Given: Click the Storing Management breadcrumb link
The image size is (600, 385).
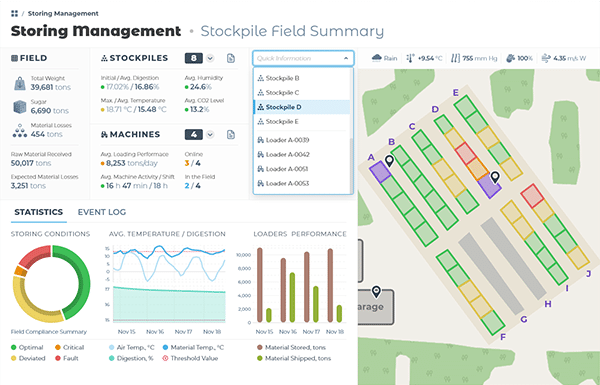Looking at the screenshot, I should pos(63,14).
